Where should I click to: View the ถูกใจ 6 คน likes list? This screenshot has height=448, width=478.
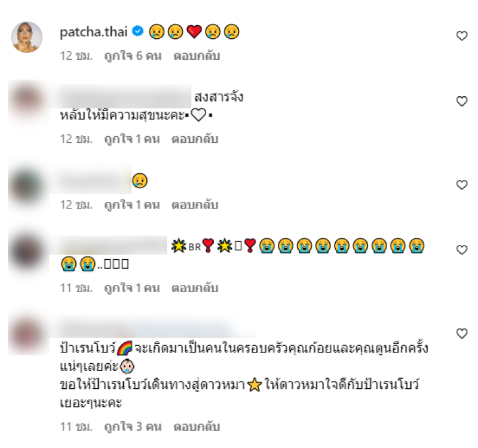[133, 56]
